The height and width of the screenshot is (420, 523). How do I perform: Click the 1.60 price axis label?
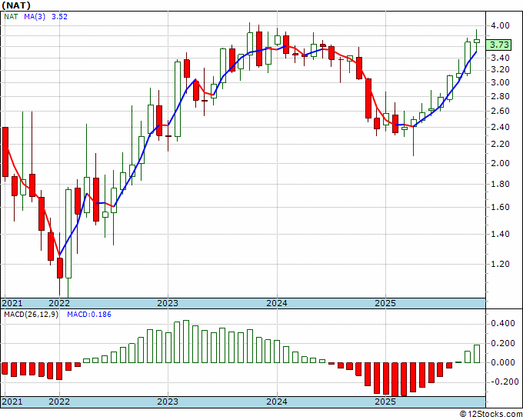tap(500, 207)
